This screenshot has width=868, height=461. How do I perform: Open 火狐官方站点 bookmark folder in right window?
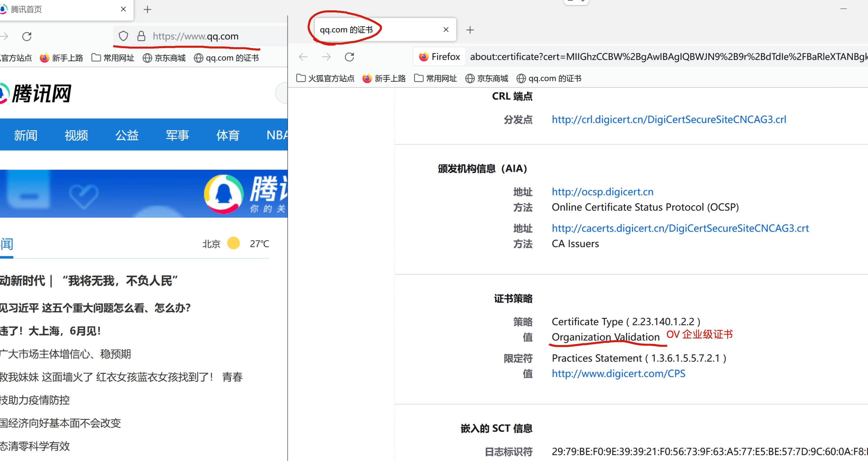(325, 78)
